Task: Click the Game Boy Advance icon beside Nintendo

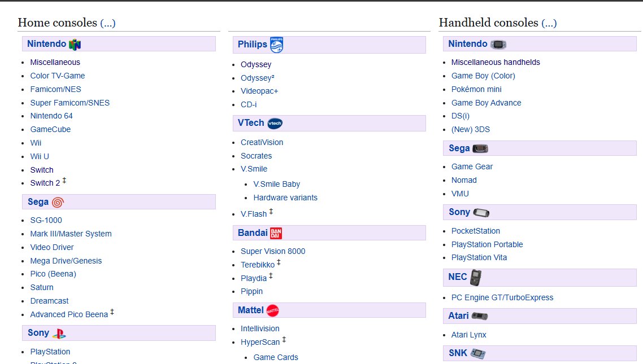Action: [498, 44]
